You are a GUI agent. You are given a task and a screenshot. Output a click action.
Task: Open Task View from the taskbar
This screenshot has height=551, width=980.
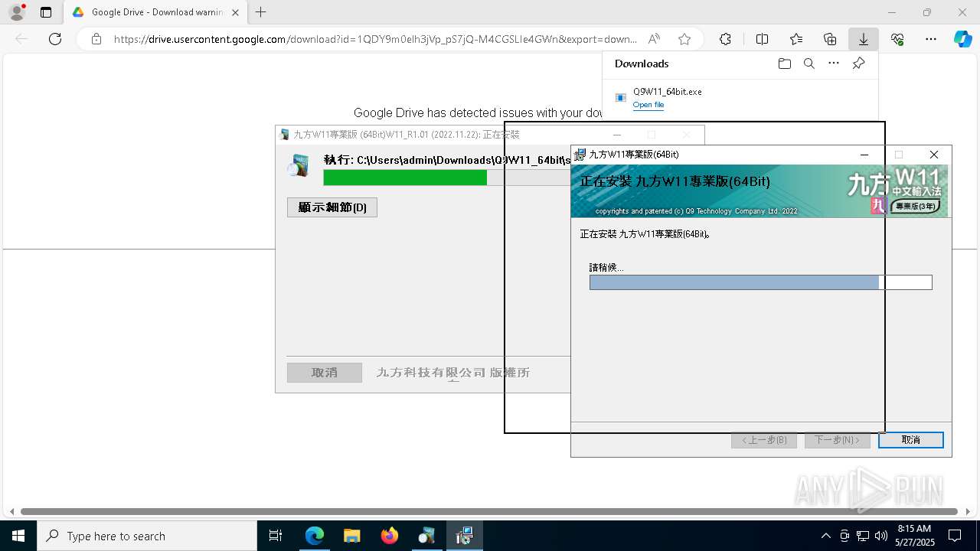click(x=276, y=536)
